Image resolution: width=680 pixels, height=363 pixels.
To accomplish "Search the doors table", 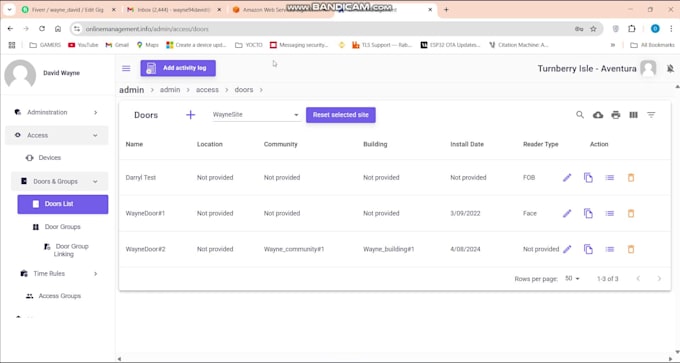I will coord(580,115).
